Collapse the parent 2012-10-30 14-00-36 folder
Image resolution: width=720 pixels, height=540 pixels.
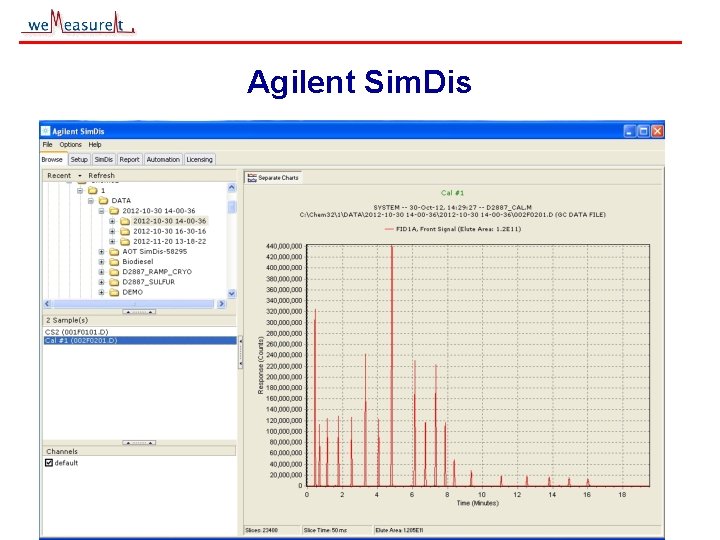(x=101, y=211)
